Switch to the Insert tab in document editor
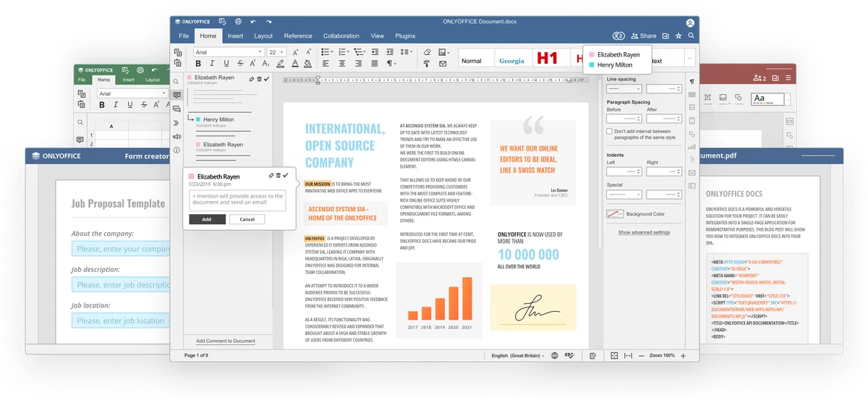868x400 pixels. [x=235, y=36]
